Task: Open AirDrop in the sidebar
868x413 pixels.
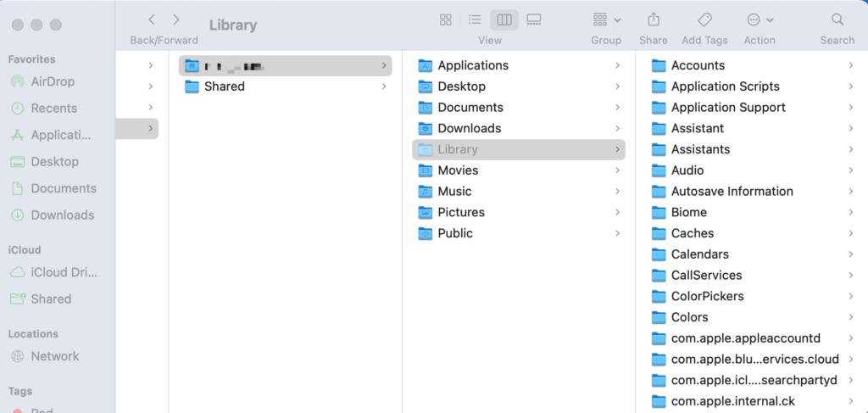Action: [53, 81]
